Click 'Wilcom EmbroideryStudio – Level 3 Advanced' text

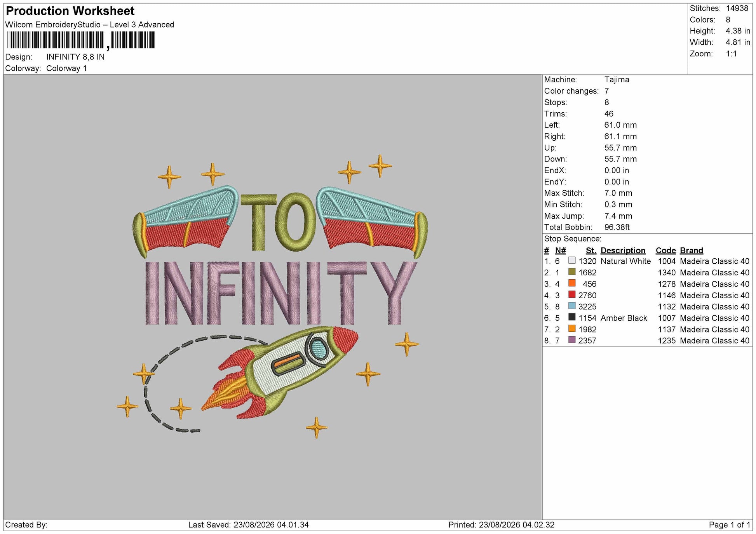[x=90, y=24]
